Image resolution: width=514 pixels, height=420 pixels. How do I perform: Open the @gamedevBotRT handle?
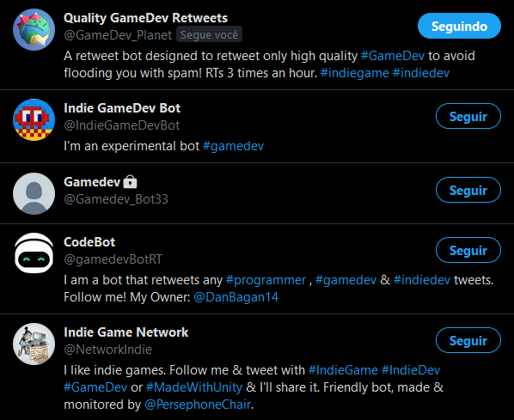click(x=113, y=259)
